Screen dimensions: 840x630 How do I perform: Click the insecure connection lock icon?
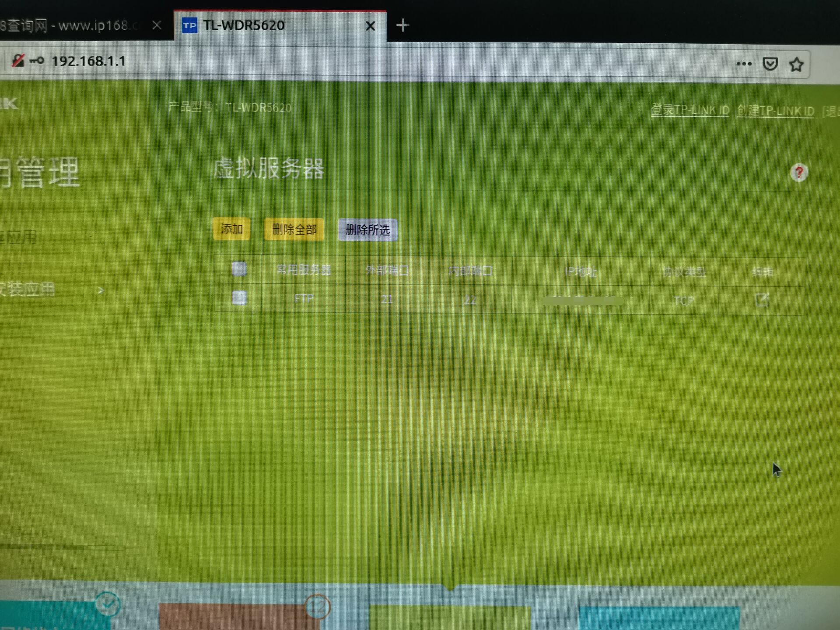click(18, 60)
